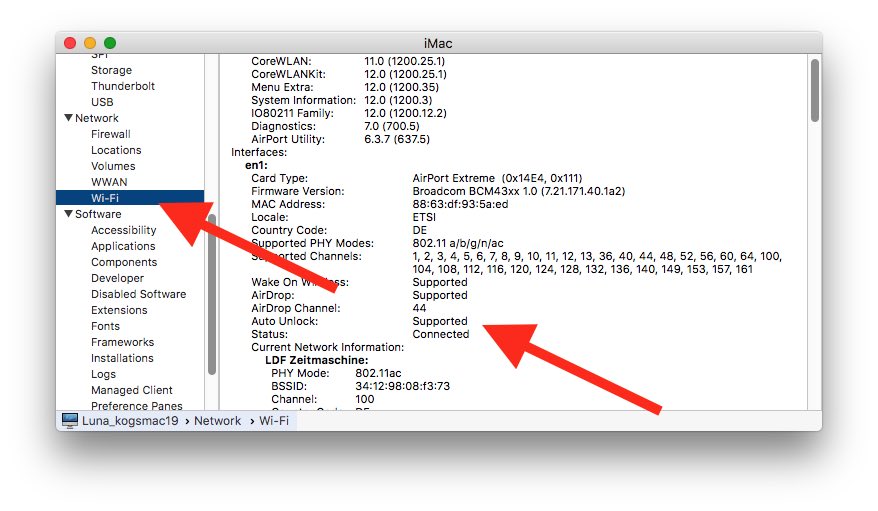
Task: Click the Supported PHY Modes 802.11 a/b/g/n/ac
Action: click(457, 243)
